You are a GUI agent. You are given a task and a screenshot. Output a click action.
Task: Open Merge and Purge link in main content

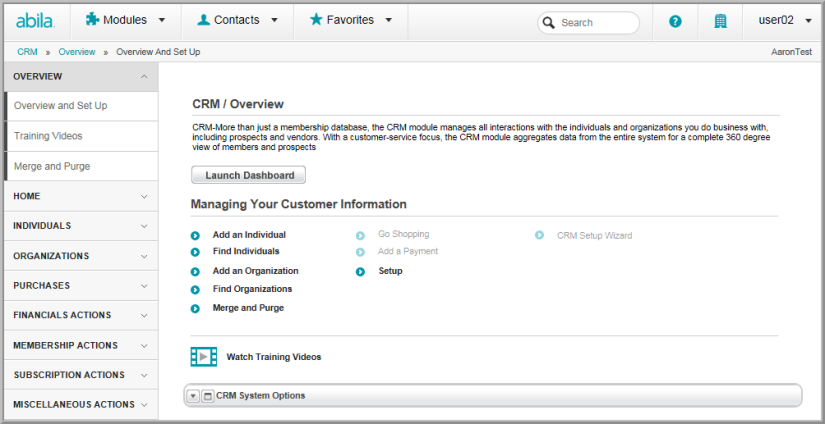pyautogui.click(x=248, y=308)
